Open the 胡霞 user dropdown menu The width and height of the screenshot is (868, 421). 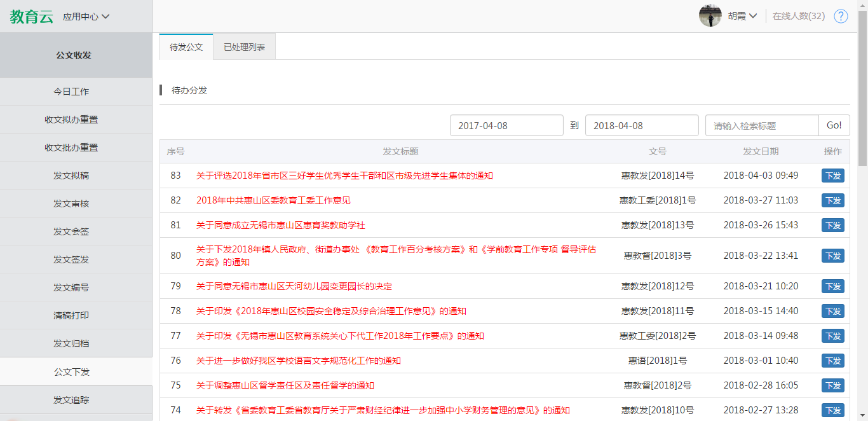pos(742,16)
